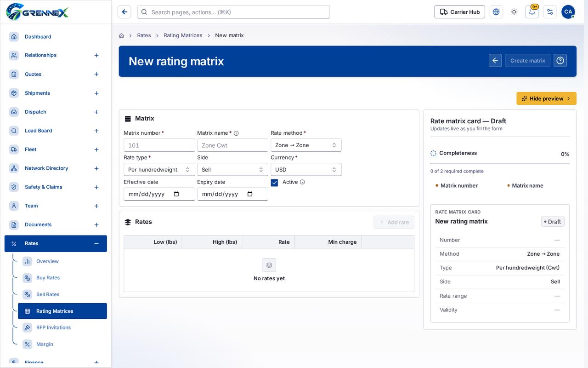Screen dimensions: 588x368
Task: Uncheck the Active checkbox
Action: coord(274,183)
